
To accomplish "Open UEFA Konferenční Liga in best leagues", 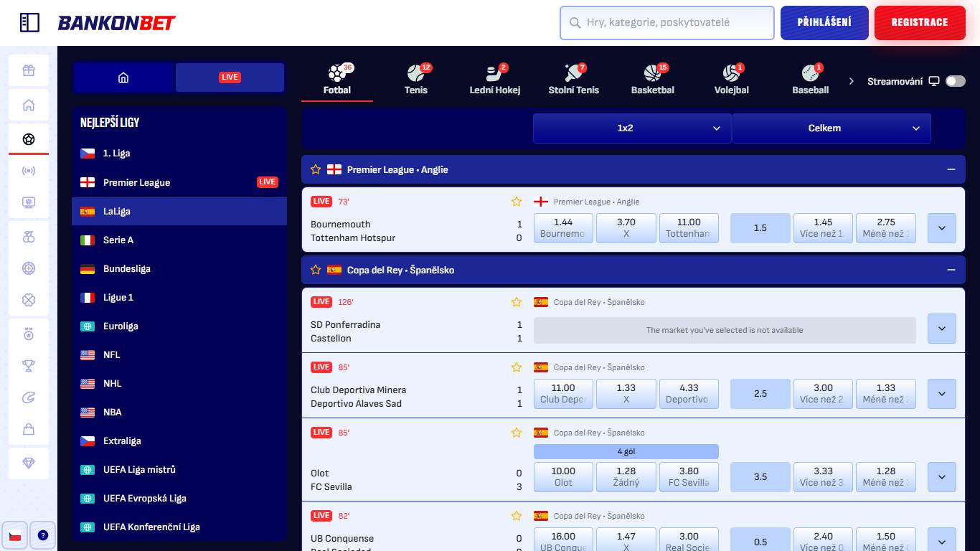I will [x=179, y=527].
